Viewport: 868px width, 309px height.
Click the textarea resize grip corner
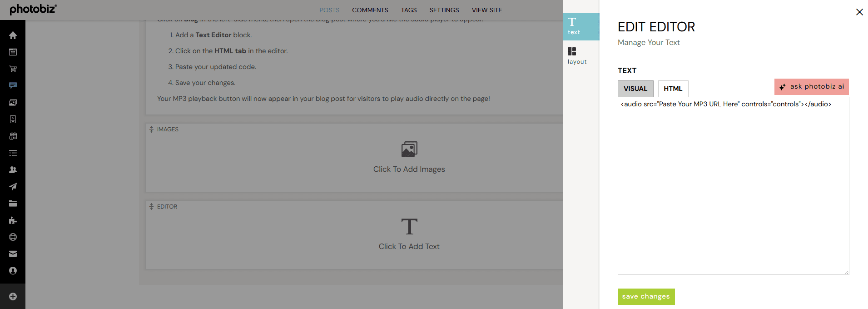[x=847, y=272]
